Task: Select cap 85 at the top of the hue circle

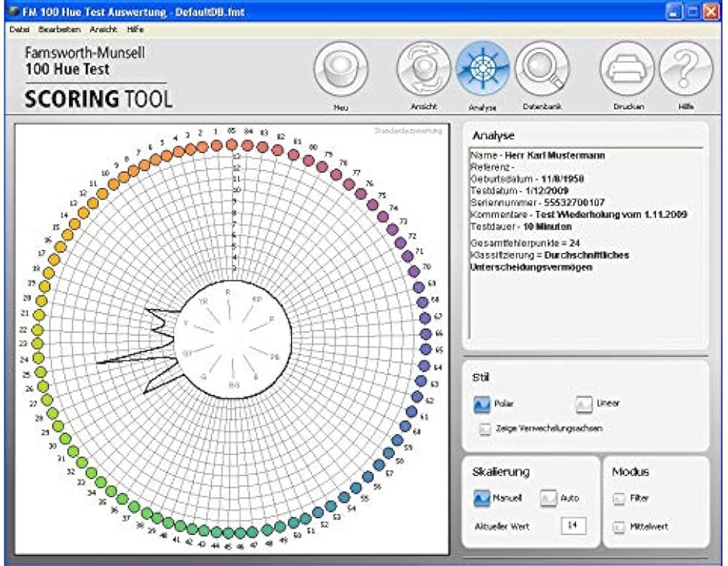Action: [x=231, y=146]
